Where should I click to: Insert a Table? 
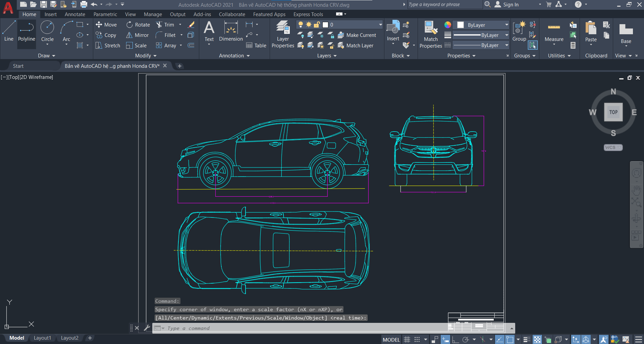point(256,45)
